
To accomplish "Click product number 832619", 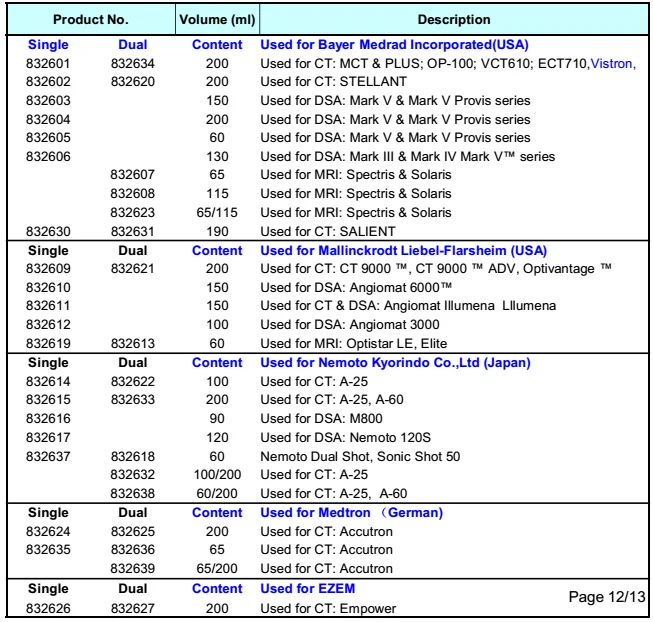I will tap(48, 344).
